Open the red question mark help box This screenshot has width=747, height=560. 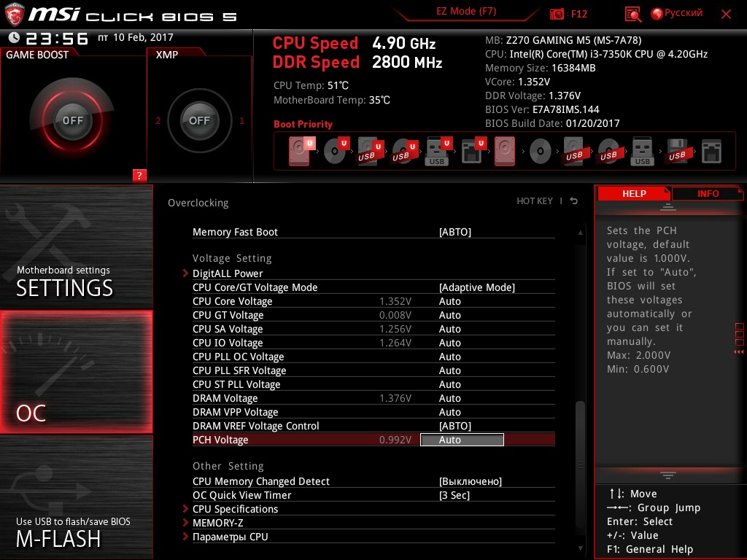pyautogui.click(x=139, y=175)
